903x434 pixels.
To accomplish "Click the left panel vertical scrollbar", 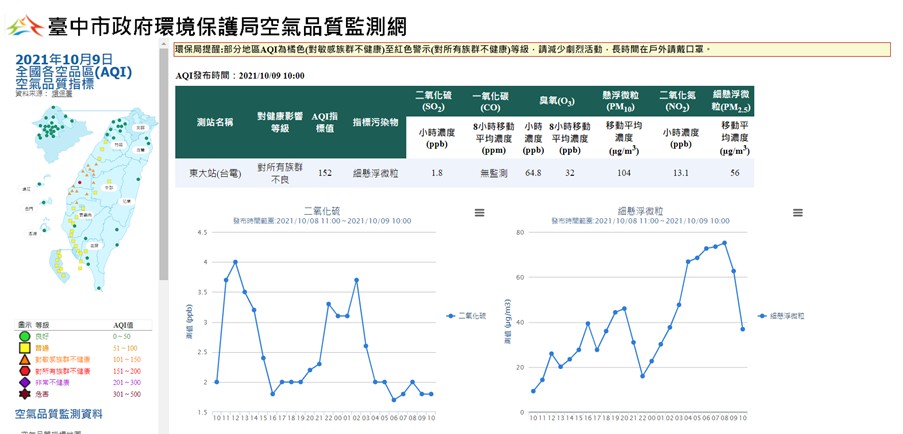I will pyautogui.click(x=164, y=160).
